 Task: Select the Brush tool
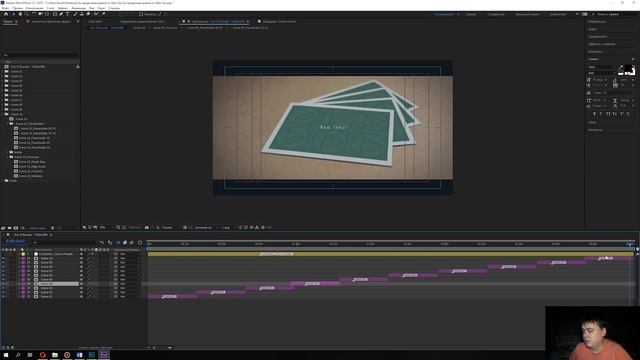(76, 14)
